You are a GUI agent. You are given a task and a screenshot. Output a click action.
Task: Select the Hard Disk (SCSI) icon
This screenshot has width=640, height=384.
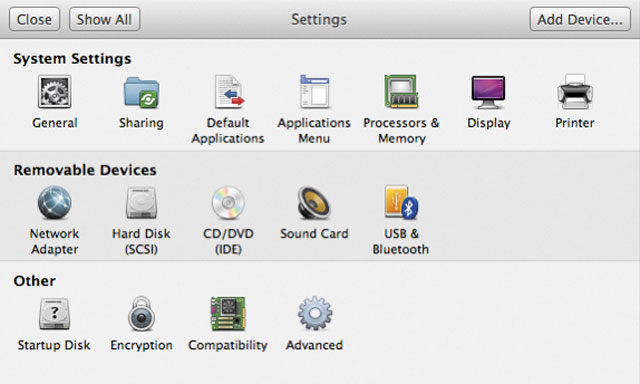click(141, 203)
